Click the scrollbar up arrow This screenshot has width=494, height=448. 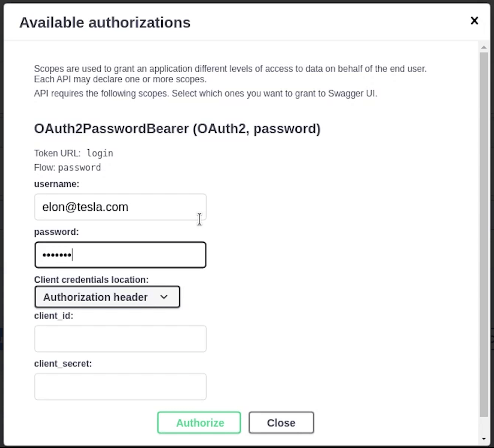pos(484,48)
